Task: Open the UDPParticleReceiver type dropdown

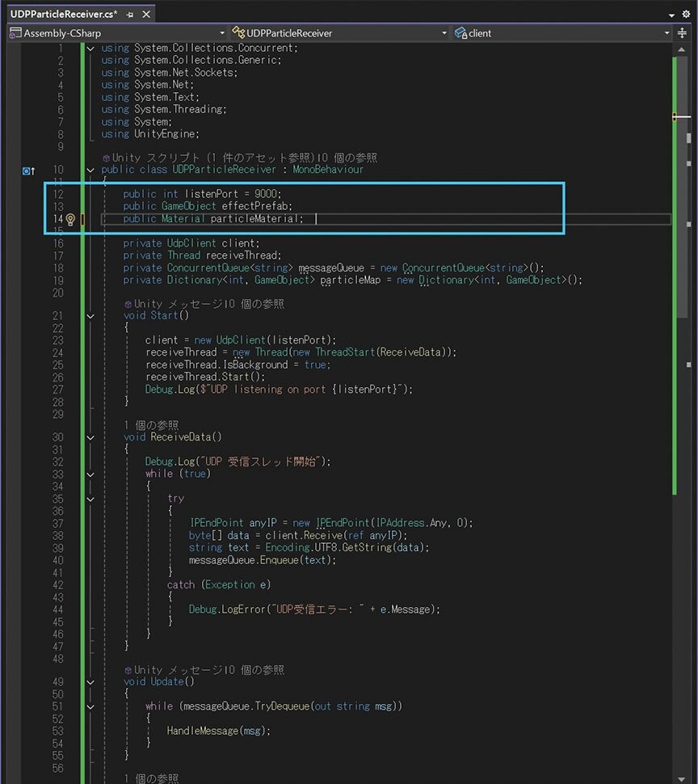Action: tap(444, 33)
